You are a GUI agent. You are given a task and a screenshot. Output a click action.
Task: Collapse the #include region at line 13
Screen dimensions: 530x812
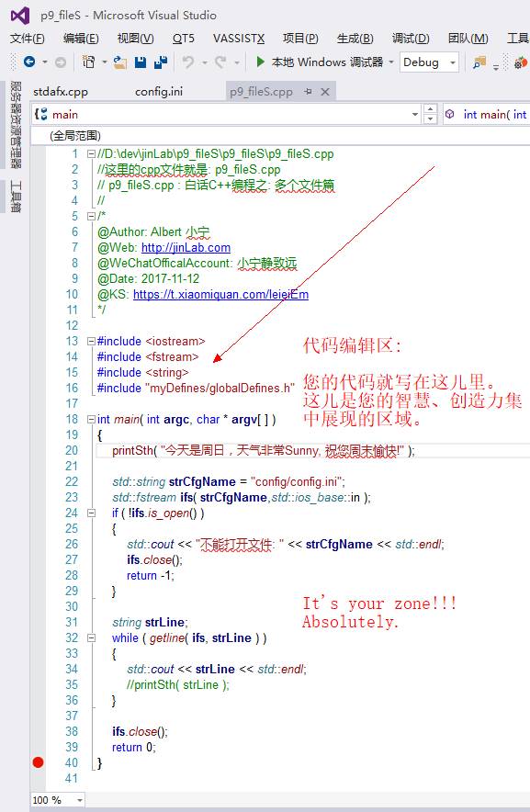pos(91,342)
